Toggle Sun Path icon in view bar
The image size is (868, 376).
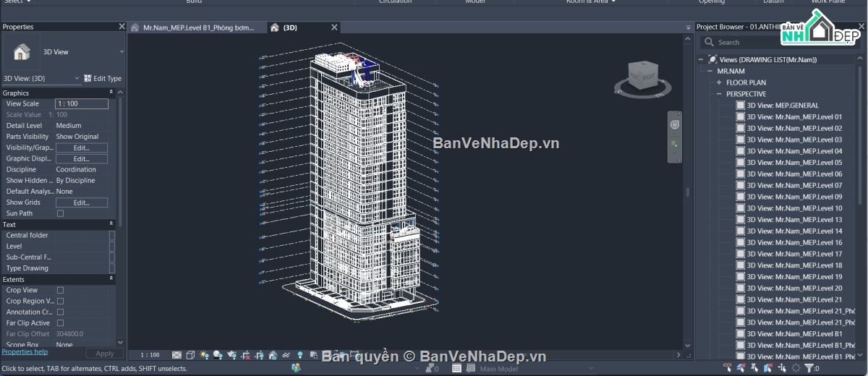[x=205, y=355]
